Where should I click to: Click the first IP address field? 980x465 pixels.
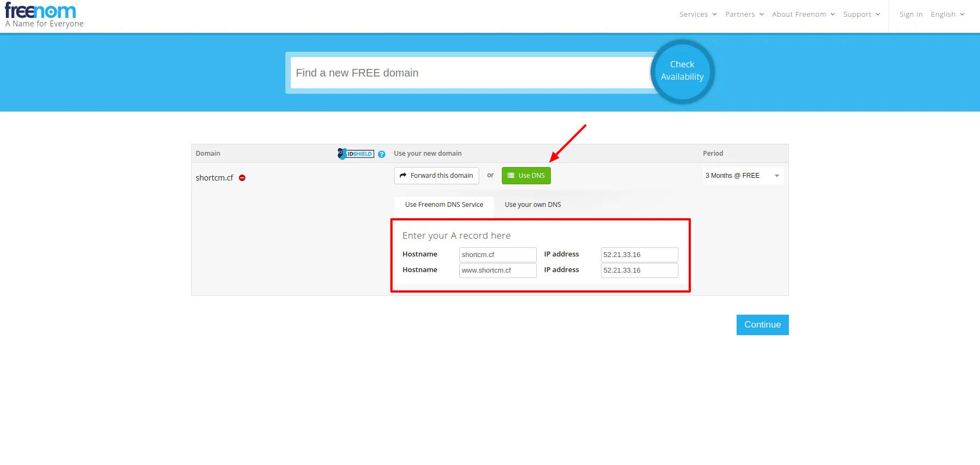point(639,255)
